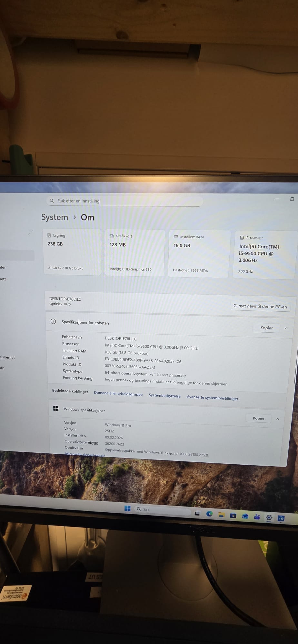Open File Explorer from the taskbar
Image resolution: width=298 pixels, height=644 pixels.
(221, 515)
